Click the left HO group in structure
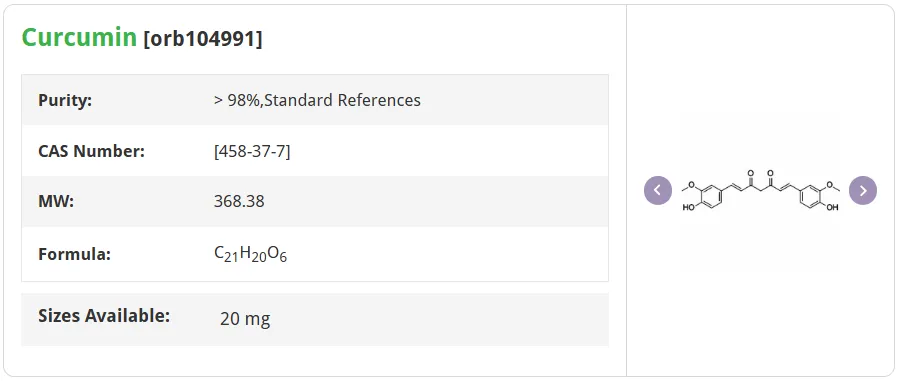This screenshot has height=381, width=899. tap(689, 207)
